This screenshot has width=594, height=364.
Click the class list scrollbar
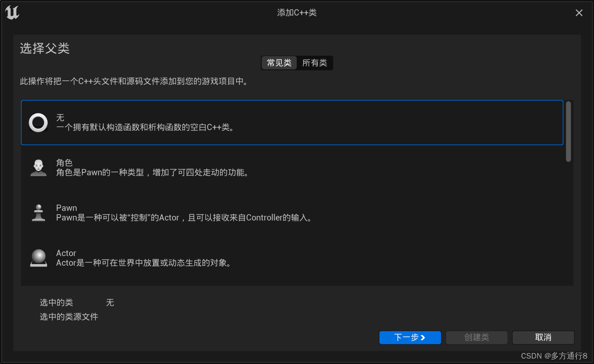tap(568, 131)
